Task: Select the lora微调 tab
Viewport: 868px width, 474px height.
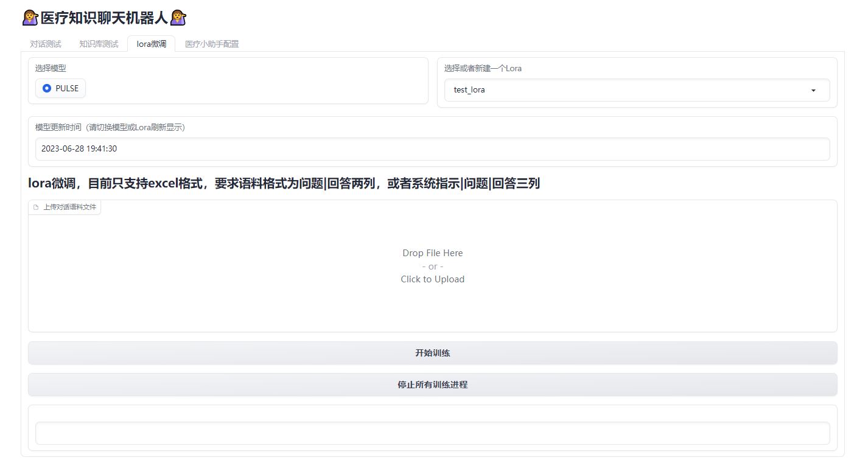Action: (x=151, y=44)
